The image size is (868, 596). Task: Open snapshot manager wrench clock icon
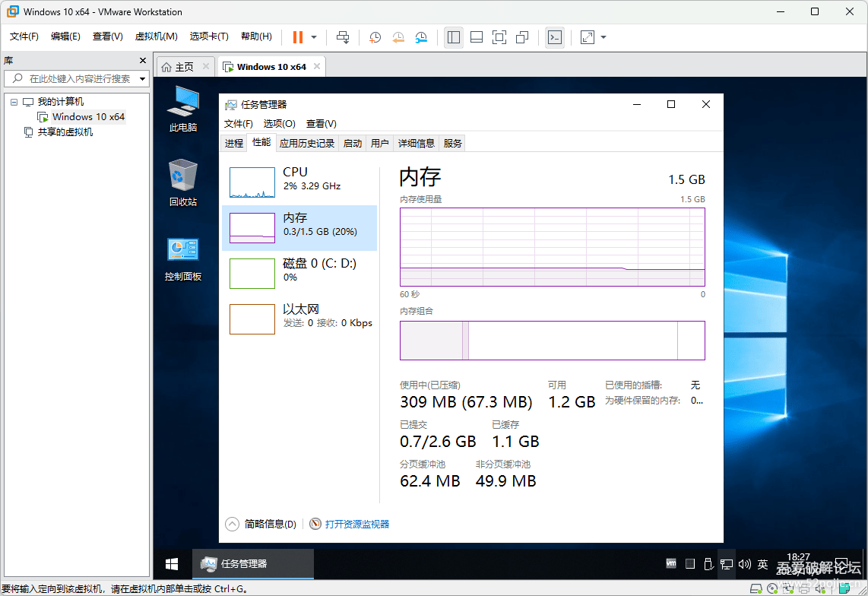[x=421, y=37]
